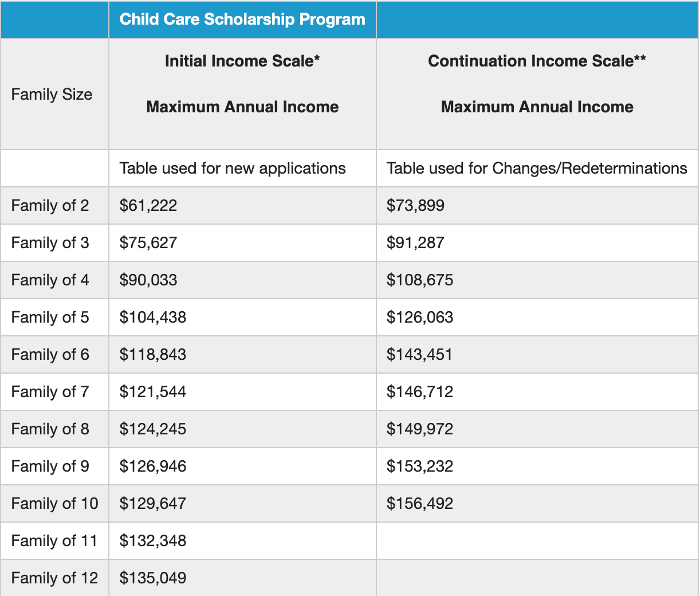Click the Continuation Income Scale** heading
700x596 pixels.
(537, 61)
